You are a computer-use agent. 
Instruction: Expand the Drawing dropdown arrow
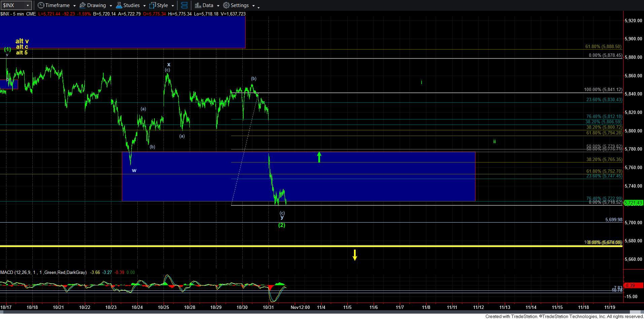coord(111,6)
